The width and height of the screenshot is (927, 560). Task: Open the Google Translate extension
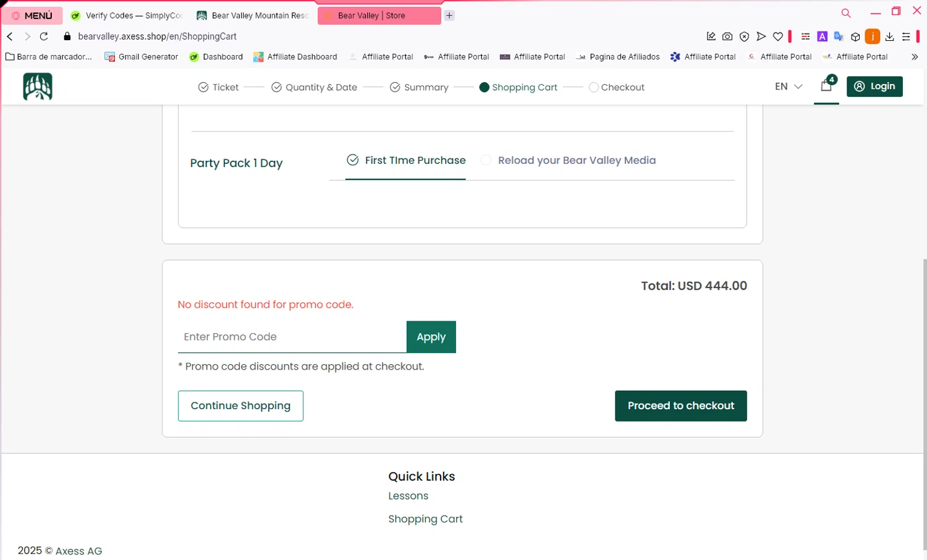click(839, 36)
